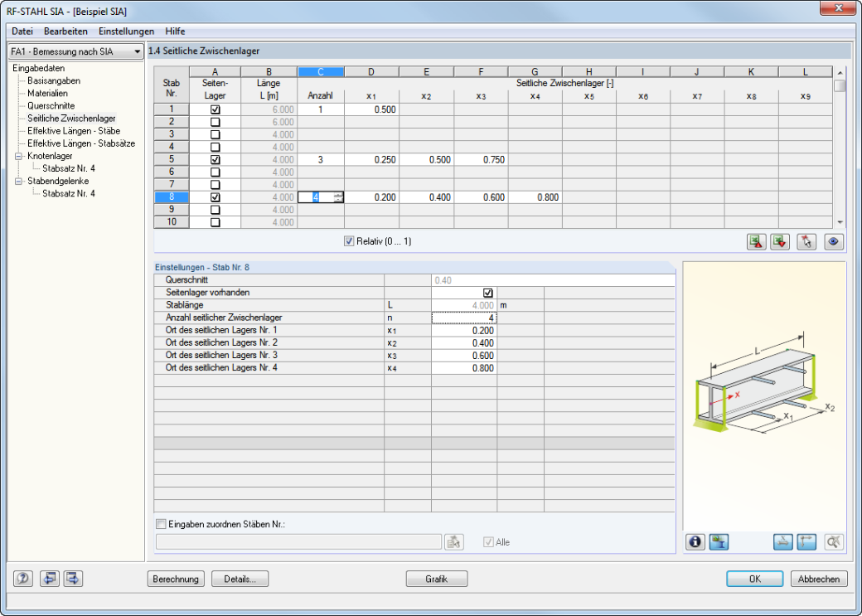
Task: Collapse the Knotenlager tree node
Action: 19,156
